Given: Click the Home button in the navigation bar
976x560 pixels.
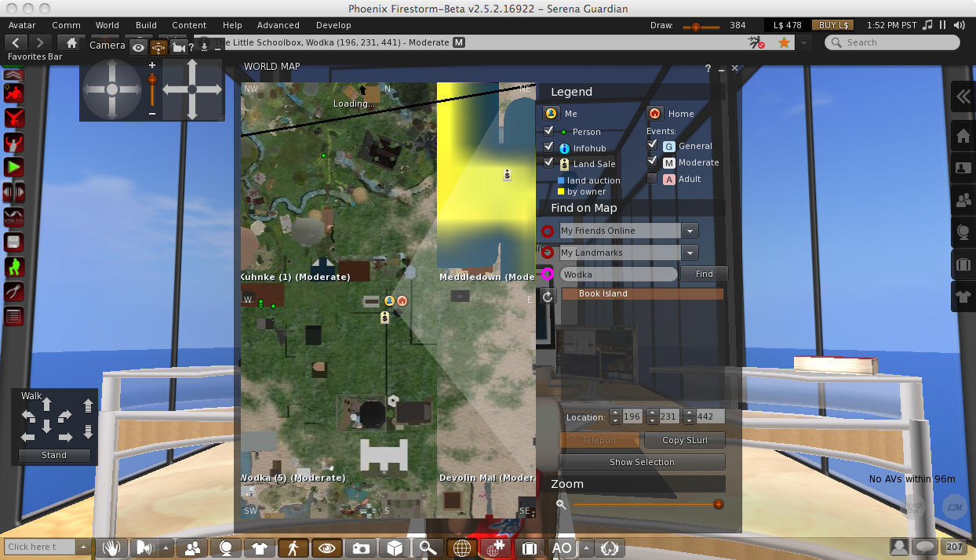Looking at the screenshot, I should tap(72, 42).
